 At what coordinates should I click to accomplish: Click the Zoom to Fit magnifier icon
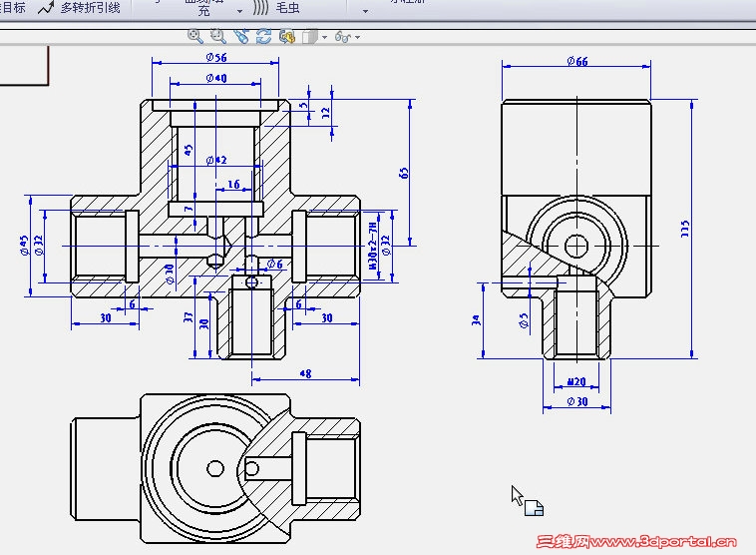[195, 36]
